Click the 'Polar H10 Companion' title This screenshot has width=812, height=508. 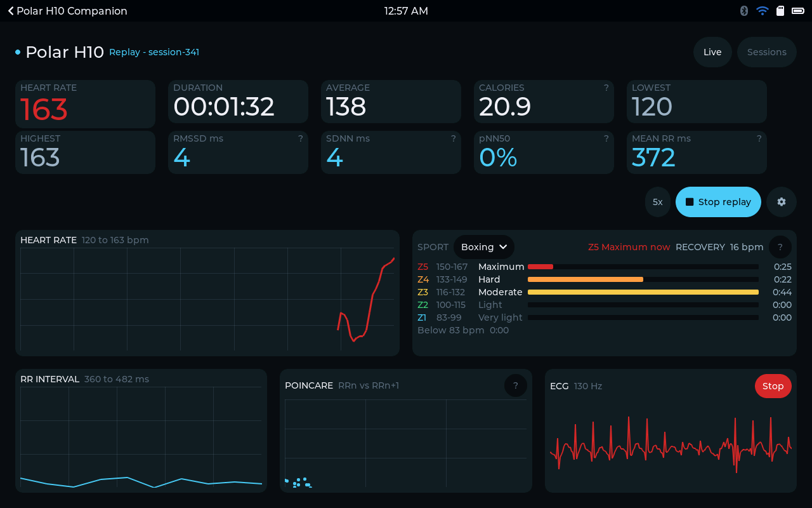(x=72, y=11)
